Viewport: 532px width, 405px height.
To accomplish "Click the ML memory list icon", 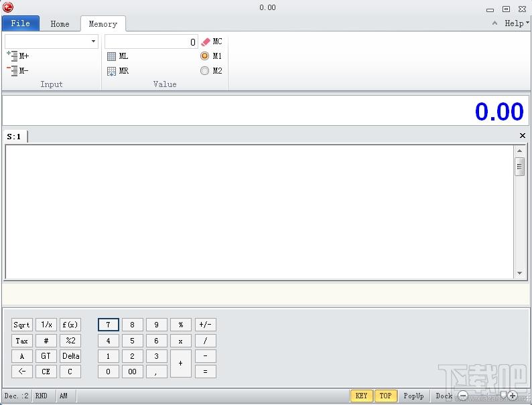I will (112, 56).
